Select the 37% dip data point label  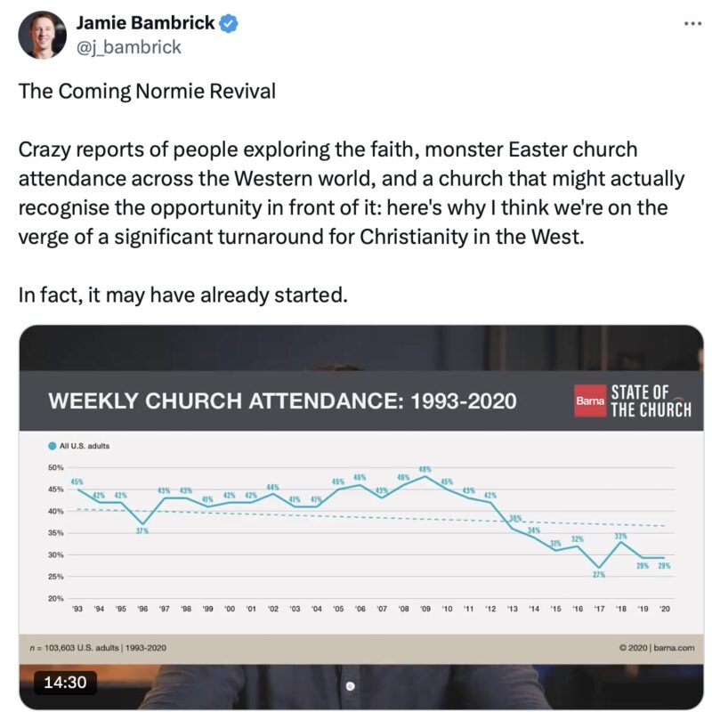[x=142, y=530]
